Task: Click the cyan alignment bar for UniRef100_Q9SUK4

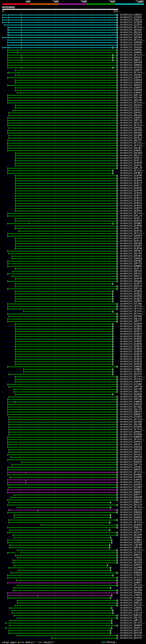Action: point(60,37)
